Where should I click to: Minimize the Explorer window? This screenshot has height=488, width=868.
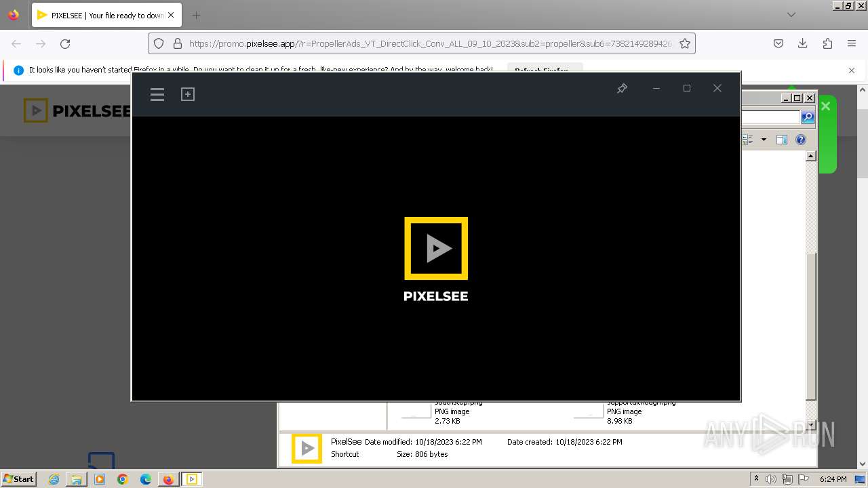[x=787, y=98]
